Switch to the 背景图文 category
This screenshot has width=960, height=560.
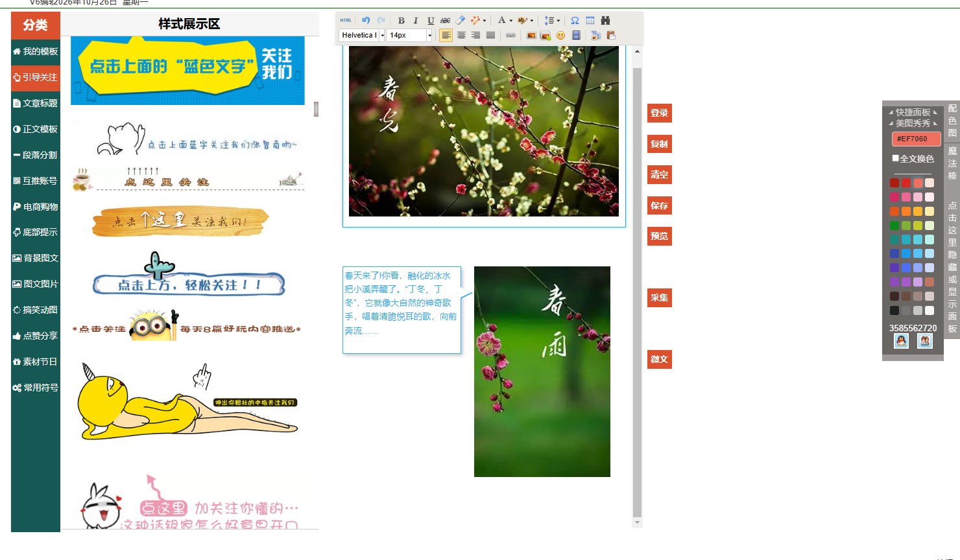click(36, 258)
